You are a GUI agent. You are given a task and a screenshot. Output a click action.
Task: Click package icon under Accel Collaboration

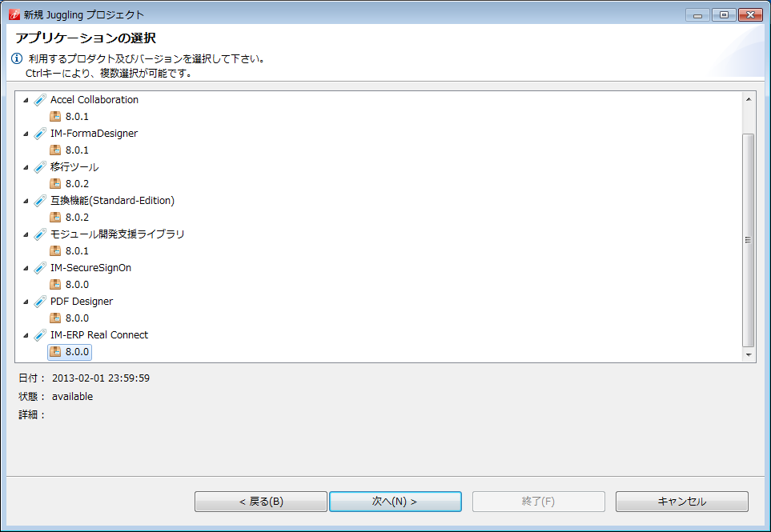pyautogui.click(x=55, y=117)
